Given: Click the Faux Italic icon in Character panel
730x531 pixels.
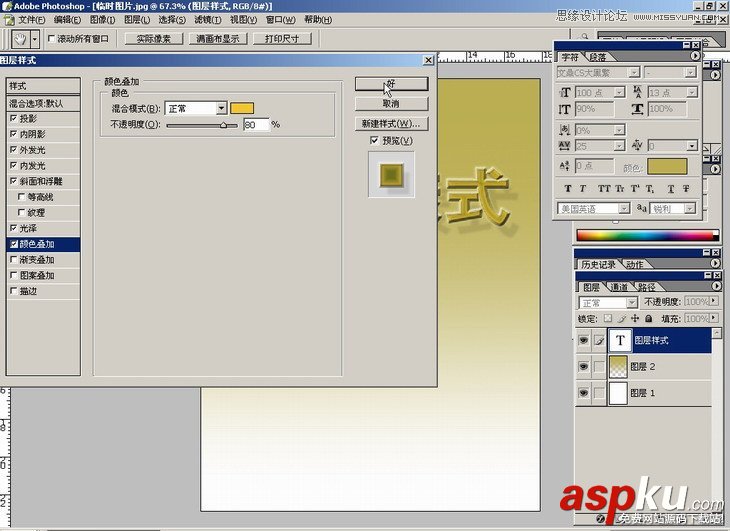Looking at the screenshot, I should 582,188.
